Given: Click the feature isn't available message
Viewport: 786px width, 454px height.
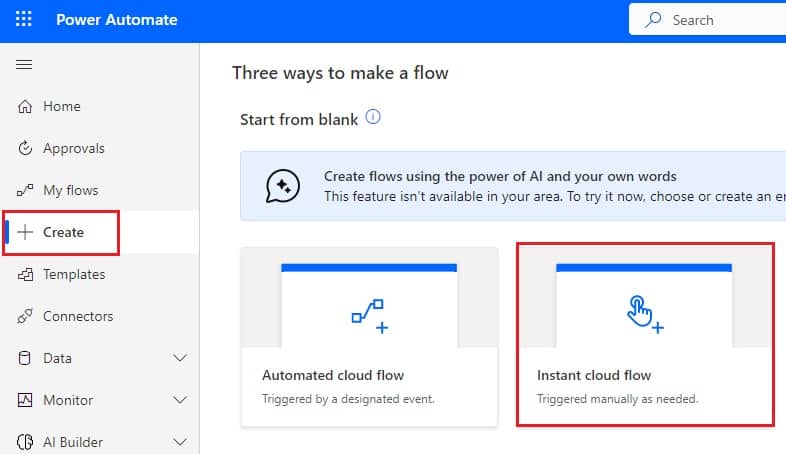Looking at the screenshot, I should [554, 196].
